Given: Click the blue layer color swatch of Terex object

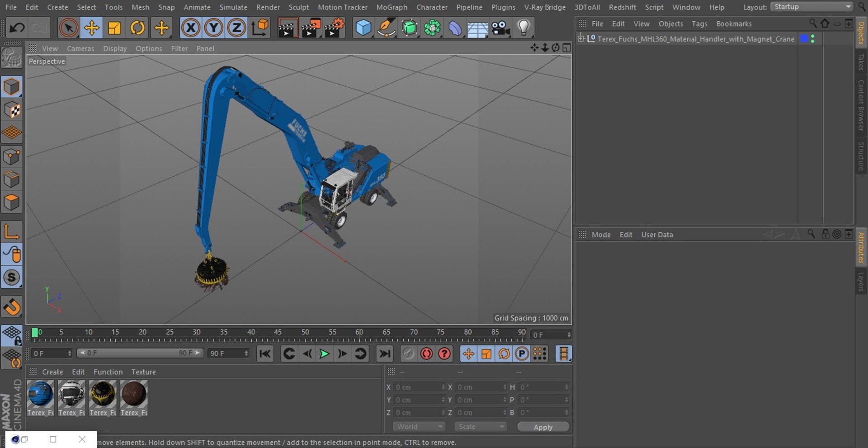Looking at the screenshot, I should pyautogui.click(x=804, y=39).
